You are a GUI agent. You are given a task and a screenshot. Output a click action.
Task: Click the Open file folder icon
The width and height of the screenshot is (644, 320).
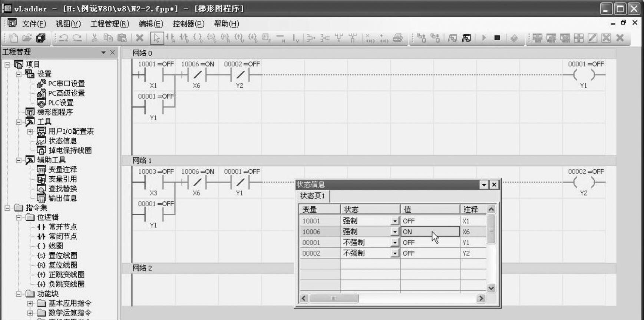(27, 38)
